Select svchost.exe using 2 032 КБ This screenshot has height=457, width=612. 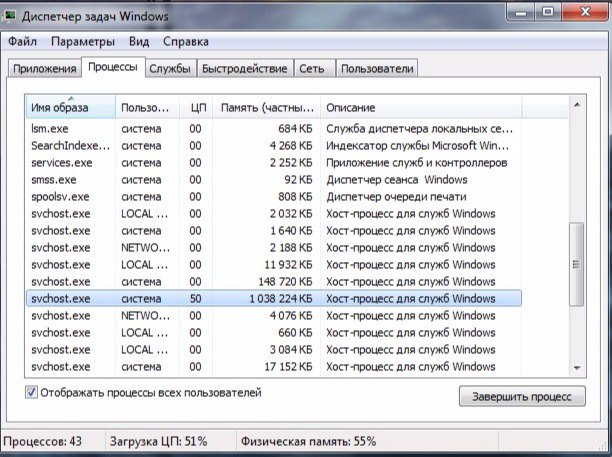click(273, 213)
